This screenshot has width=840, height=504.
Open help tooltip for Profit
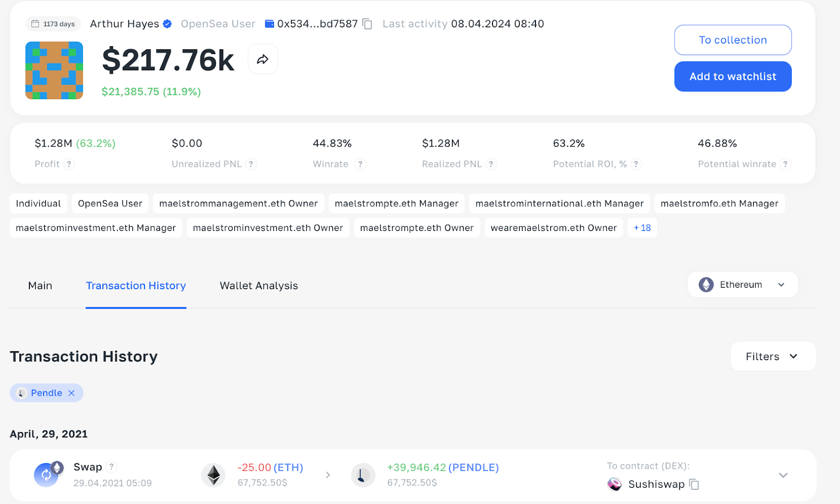[x=69, y=164]
